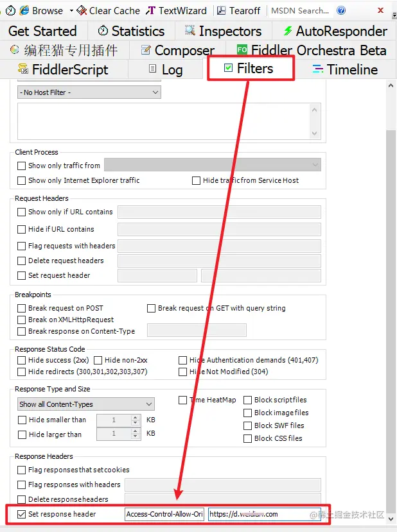Click Clear Cache in toolbar
Screen dimensions: 397x532
(x=109, y=10)
